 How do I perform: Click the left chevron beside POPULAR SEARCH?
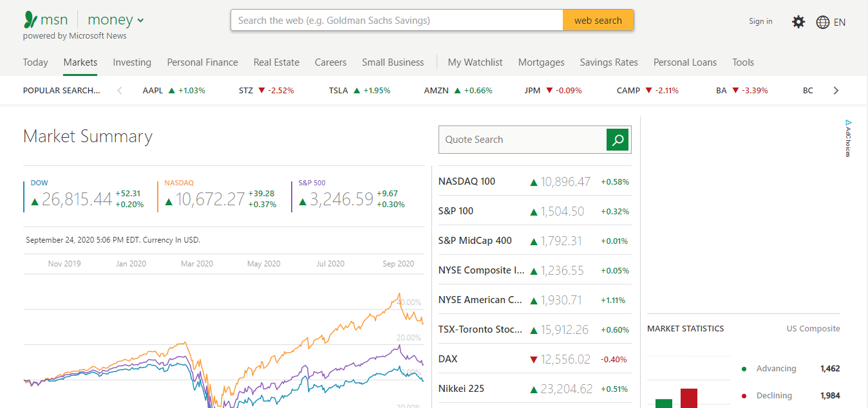119,91
